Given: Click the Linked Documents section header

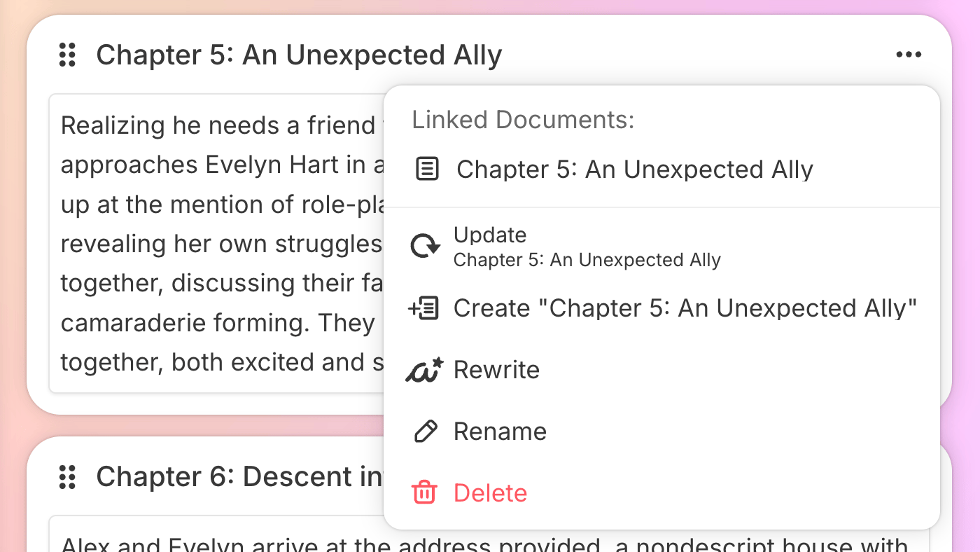Looking at the screenshot, I should [x=522, y=119].
